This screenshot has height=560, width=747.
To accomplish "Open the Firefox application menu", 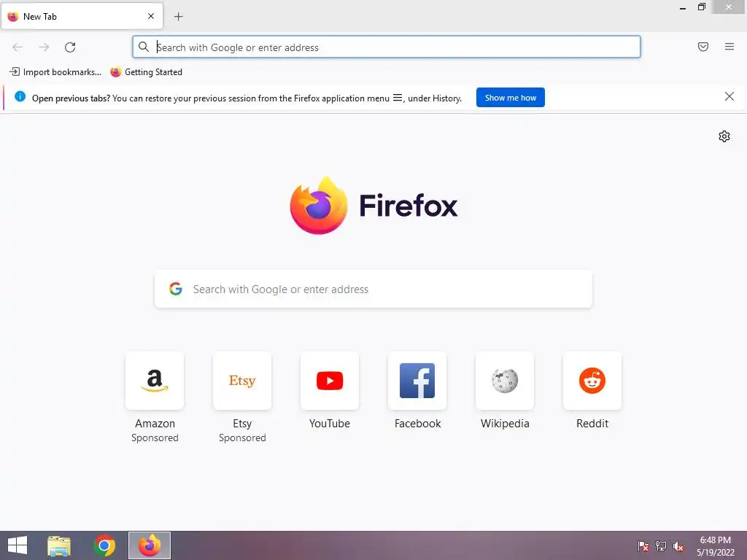I will (x=729, y=47).
